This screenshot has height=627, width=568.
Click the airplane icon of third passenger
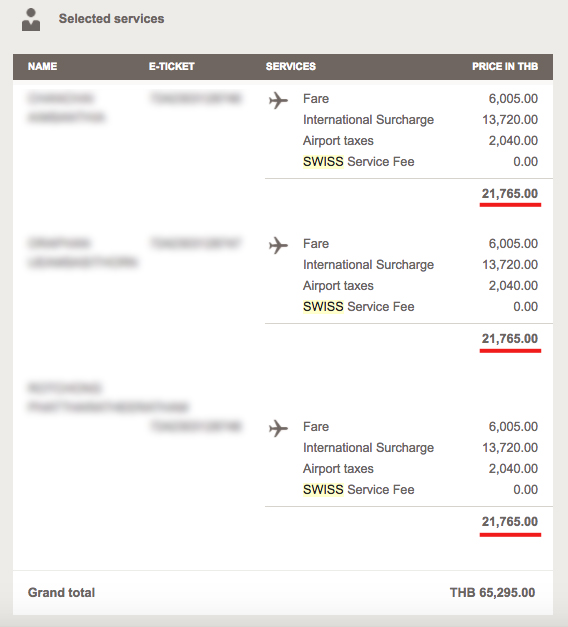278,428
